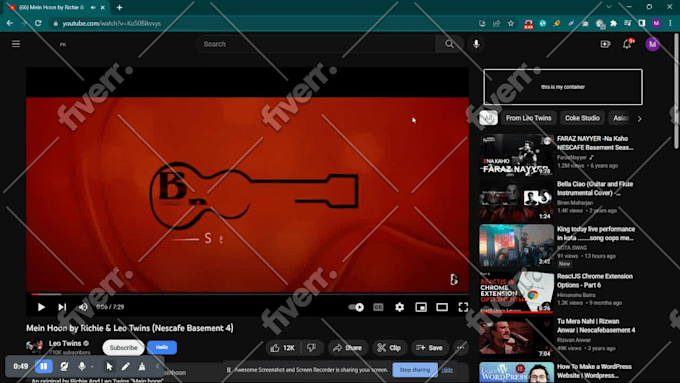Click the blue Hello button
The width and height of the screenshot is (680, 383).
(162, 347)
